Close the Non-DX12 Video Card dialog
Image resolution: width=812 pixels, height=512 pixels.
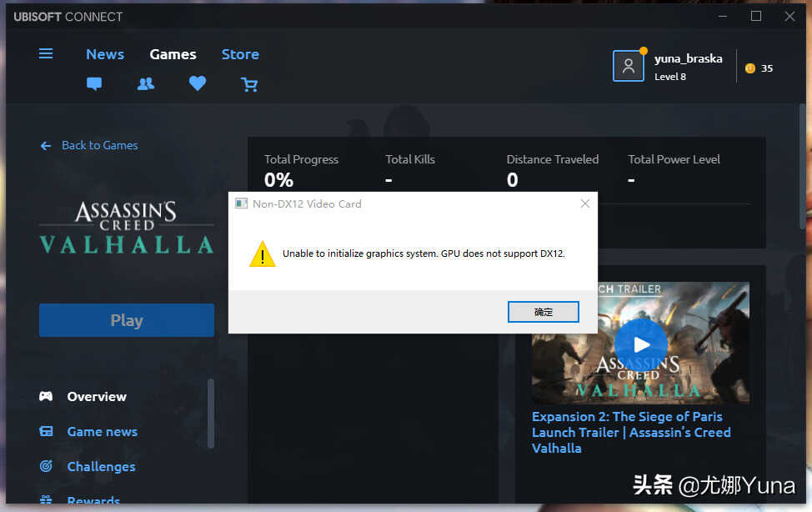pos(585,203)
